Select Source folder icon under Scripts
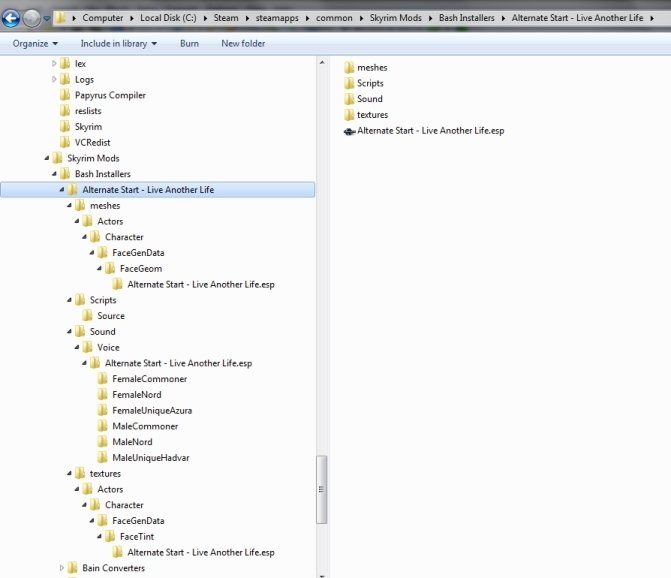This screenshot has height=578, width=671. [x=87, y=316]
